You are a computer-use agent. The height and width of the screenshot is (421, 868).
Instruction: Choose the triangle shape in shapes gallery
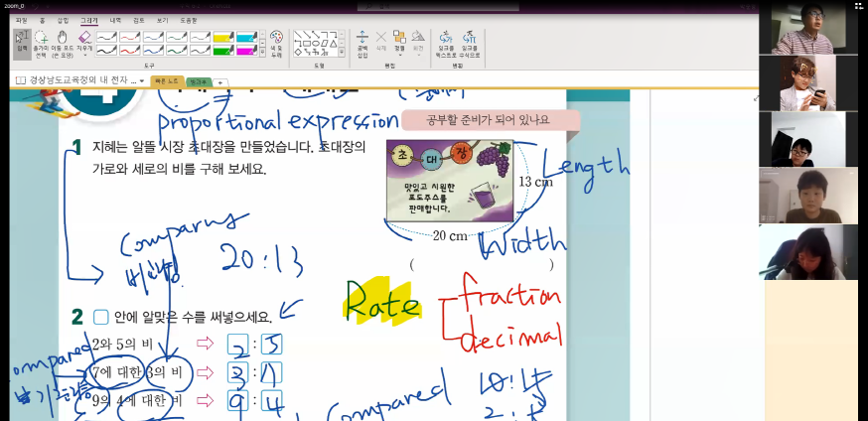pyautogui.click(x=334, y=43)
